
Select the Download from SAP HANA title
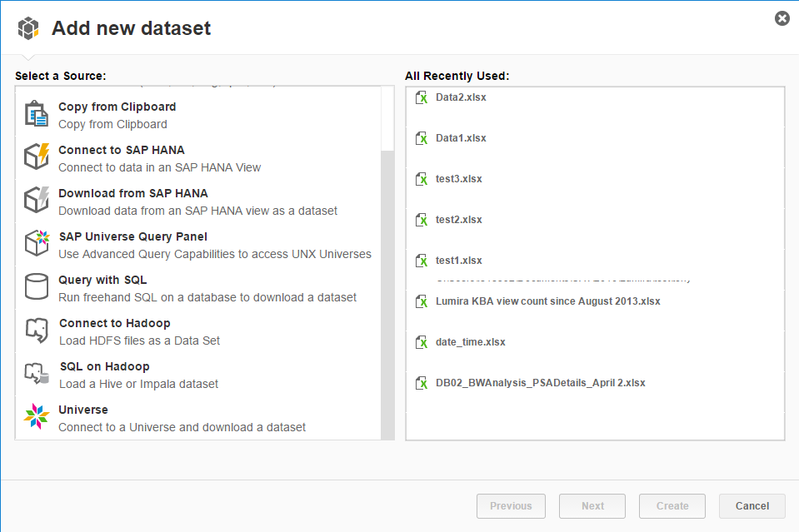coord(133,193)
